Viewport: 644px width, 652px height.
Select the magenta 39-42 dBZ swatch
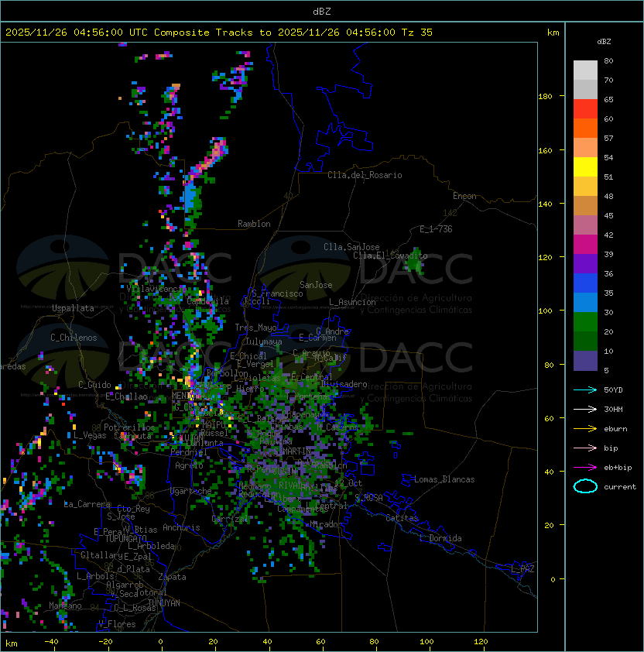coord(585,244)
